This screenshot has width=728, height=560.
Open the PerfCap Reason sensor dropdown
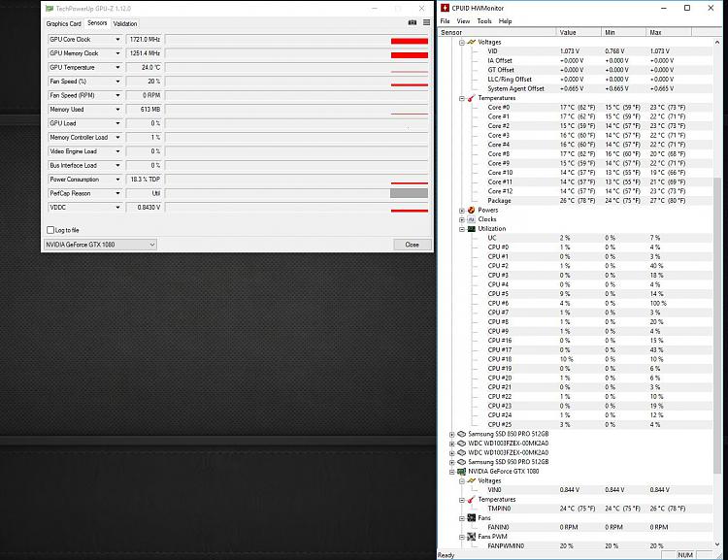point(117,193)
